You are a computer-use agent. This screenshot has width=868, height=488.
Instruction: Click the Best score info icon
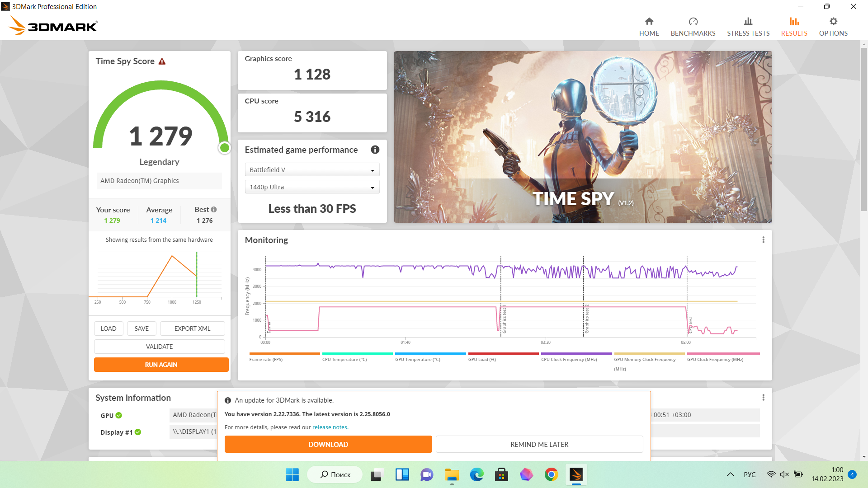(x=214, y=210)
